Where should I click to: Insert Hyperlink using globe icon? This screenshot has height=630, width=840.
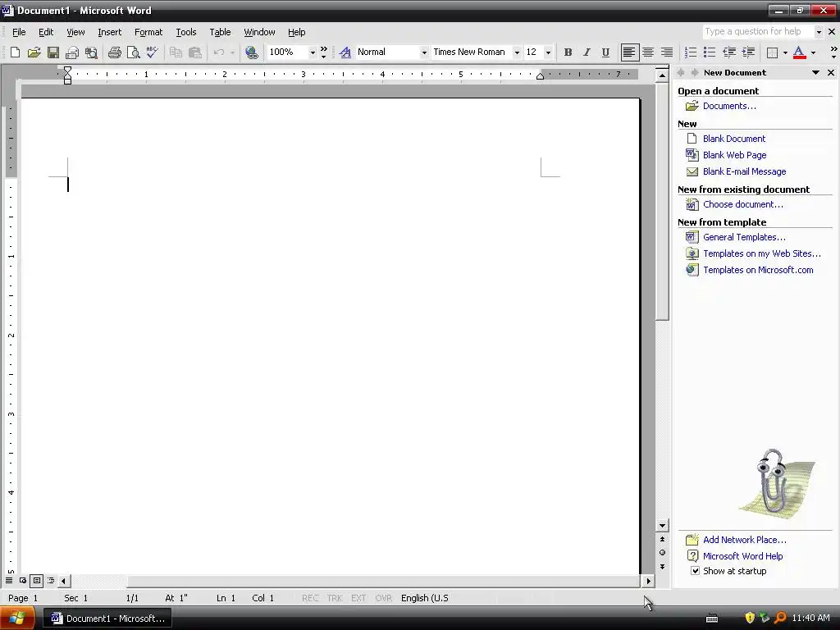coord(251,52)
